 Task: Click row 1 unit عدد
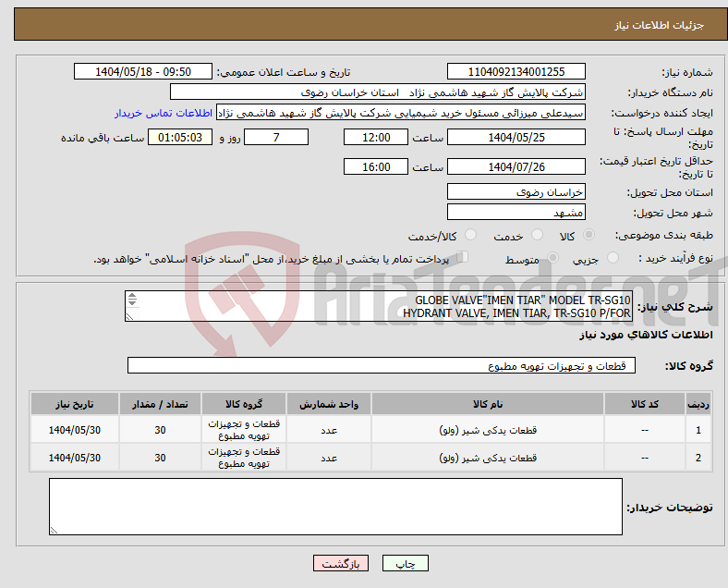coord(329,430)
